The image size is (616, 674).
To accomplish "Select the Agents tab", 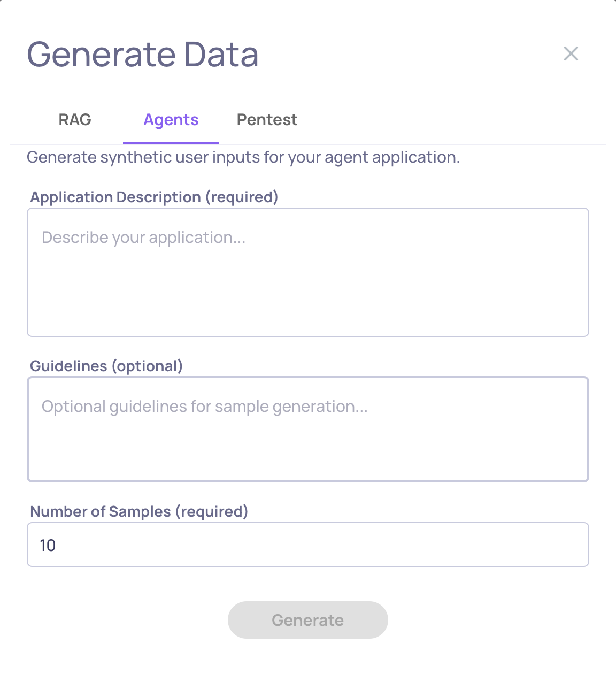I will pos(171,120).
